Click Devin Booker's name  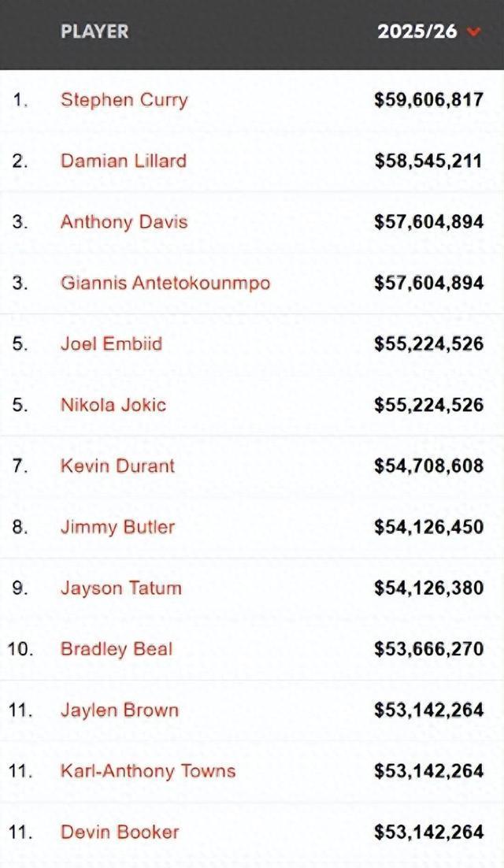click(x=120, y=832)
